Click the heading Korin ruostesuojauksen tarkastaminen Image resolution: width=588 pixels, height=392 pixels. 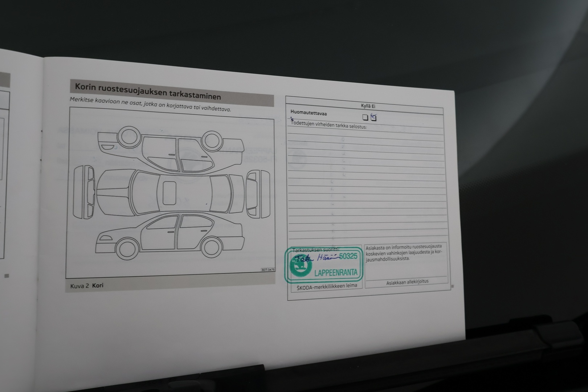pyautogui.click(x=148, y=91)
